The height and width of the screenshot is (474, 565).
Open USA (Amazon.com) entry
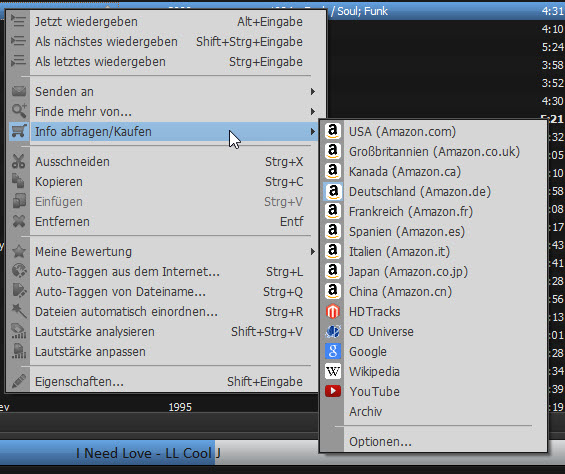(433, 132)
